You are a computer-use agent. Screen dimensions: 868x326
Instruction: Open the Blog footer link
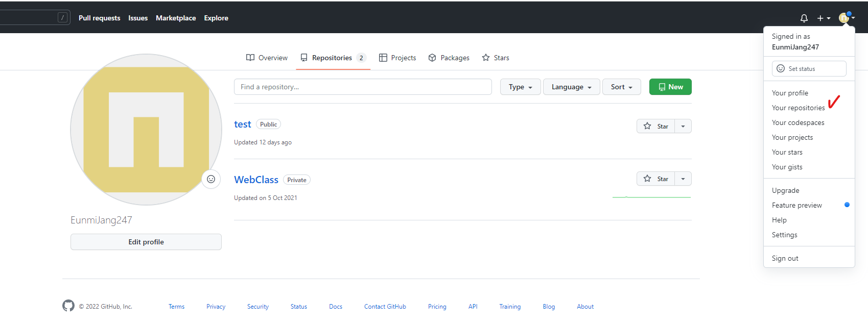pyautogui.click(x=549, y=307)
